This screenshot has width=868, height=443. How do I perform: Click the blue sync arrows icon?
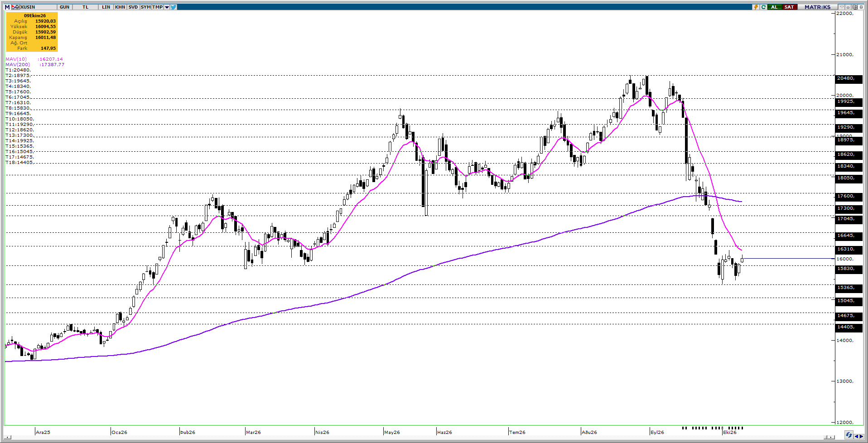[x=849, y=435]
